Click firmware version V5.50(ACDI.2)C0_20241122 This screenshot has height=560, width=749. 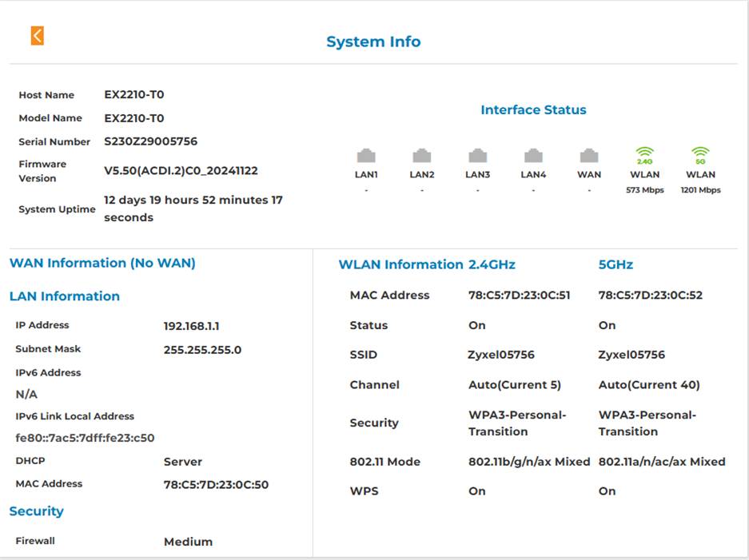tap(181, 170)
